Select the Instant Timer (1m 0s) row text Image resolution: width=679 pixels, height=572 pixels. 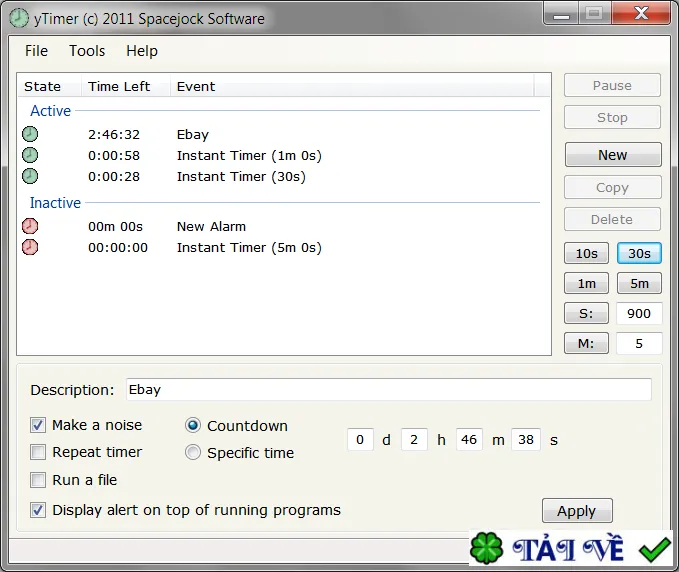249,155
